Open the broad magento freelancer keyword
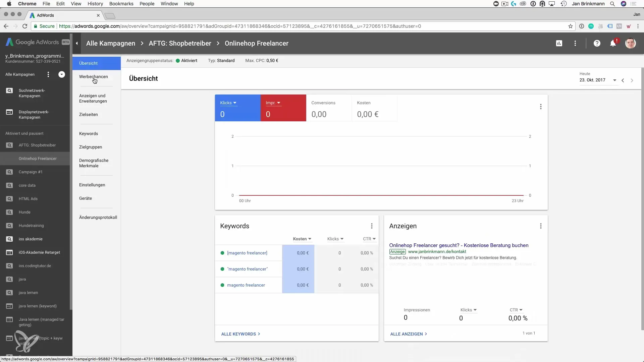 pos(246,285)
